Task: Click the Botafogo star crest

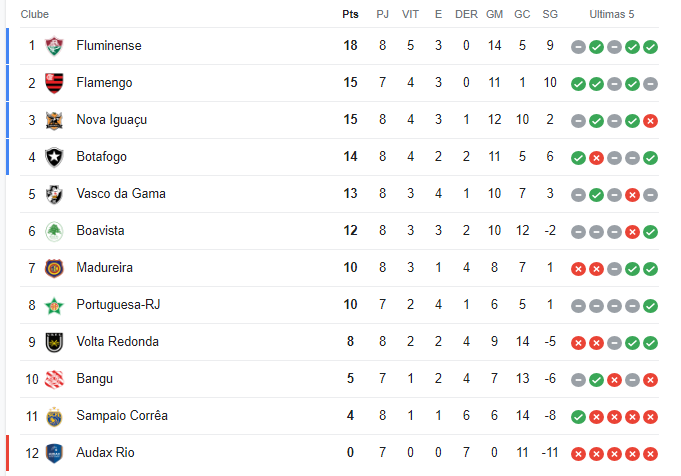Action: pos(54,157)
